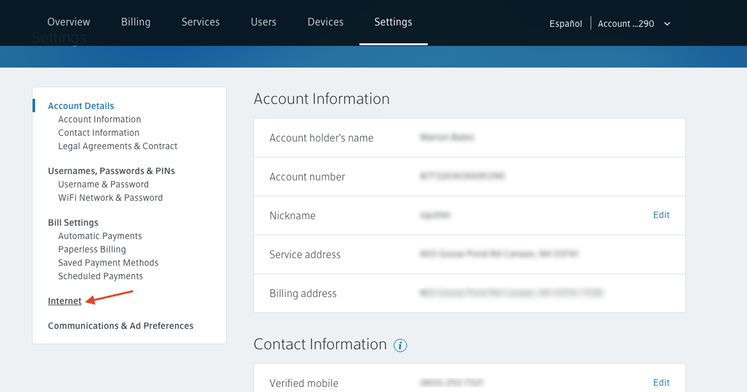
Task: Click the Account holder's name label
Action: point(322,138)
